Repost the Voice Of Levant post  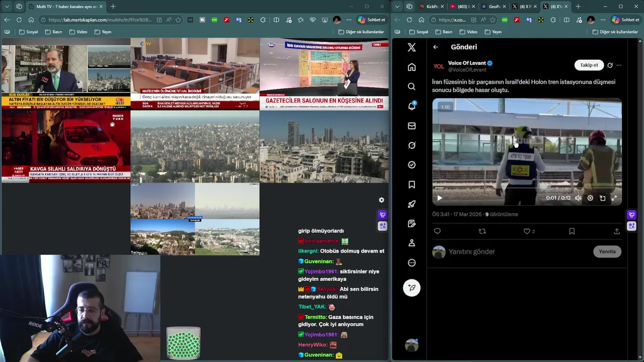pyautogui.click(x=482, y=231)
